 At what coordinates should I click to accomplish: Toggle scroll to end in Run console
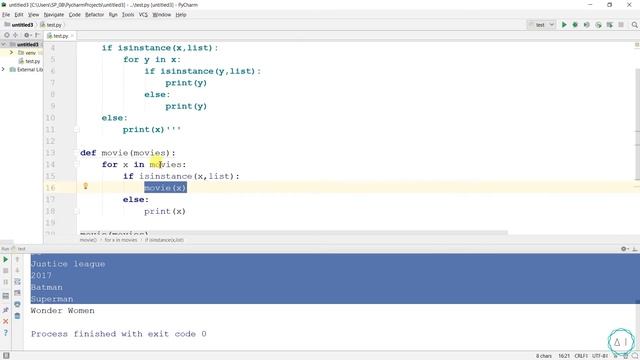tap(17, 293)
